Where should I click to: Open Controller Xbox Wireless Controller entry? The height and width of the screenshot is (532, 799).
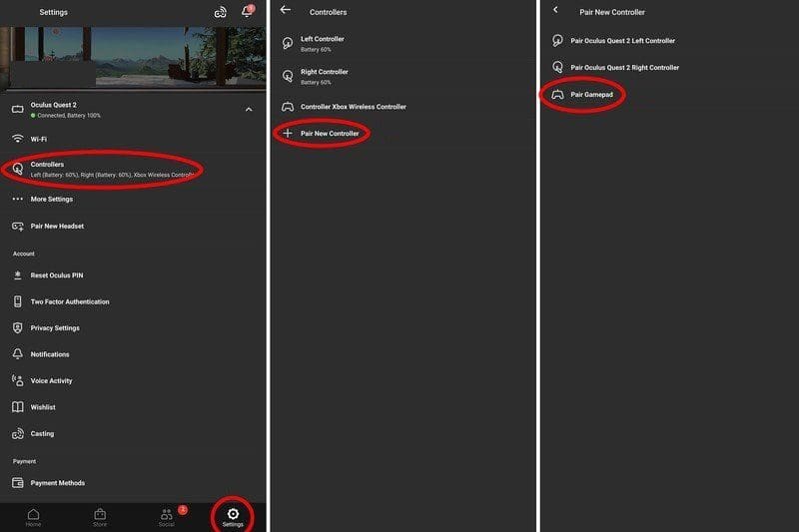click(402, 107)
